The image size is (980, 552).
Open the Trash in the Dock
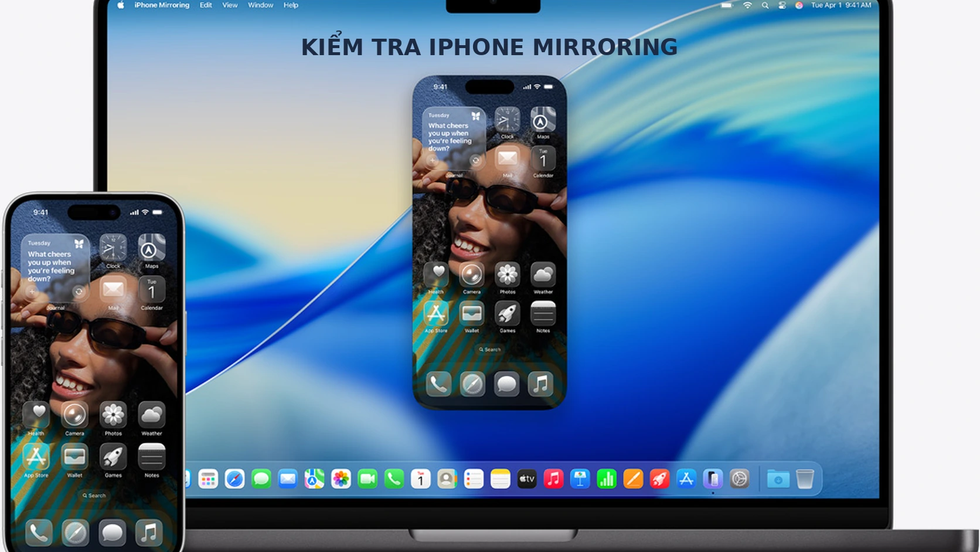[805, 479]
